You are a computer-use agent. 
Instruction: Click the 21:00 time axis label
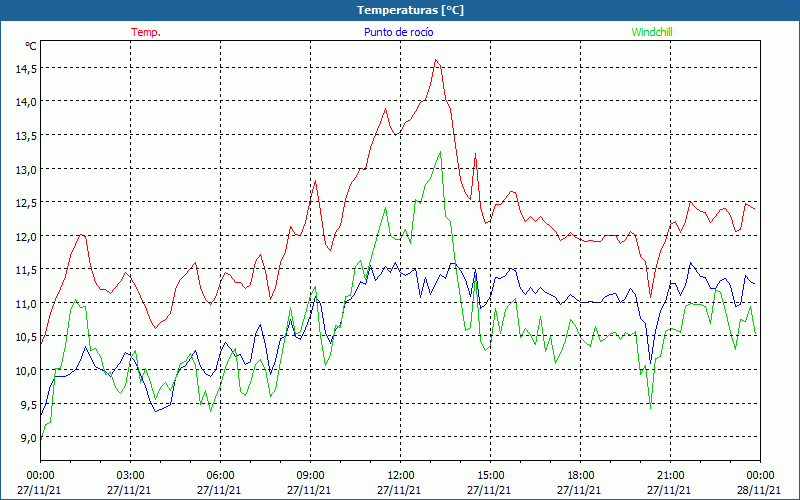click(x=670, y=476)
